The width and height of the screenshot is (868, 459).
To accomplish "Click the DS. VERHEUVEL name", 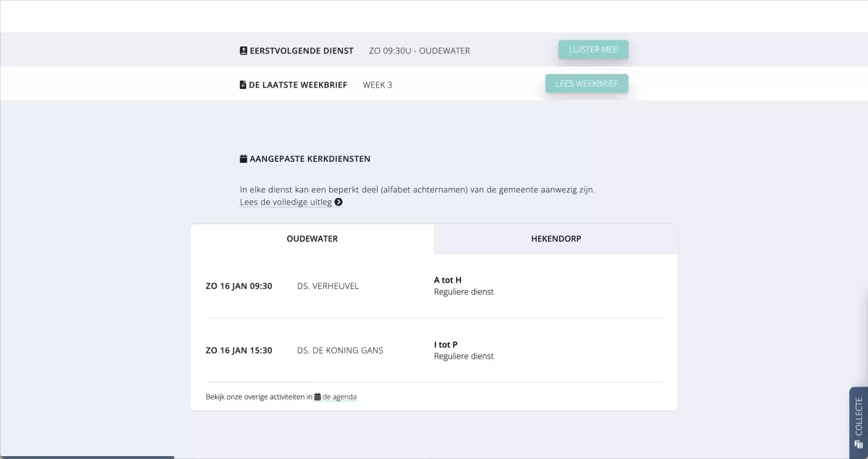I will (x=328, y=286).
